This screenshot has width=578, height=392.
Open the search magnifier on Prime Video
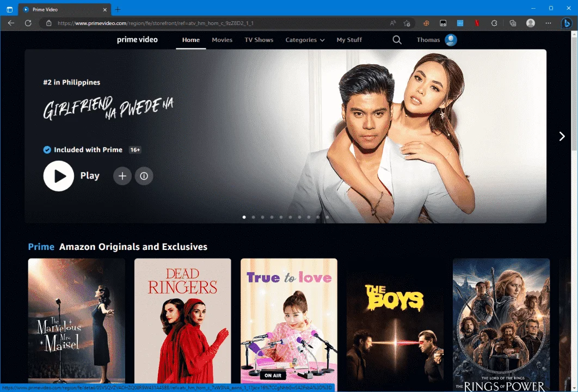pyautogui.click(x=397, y=40)
